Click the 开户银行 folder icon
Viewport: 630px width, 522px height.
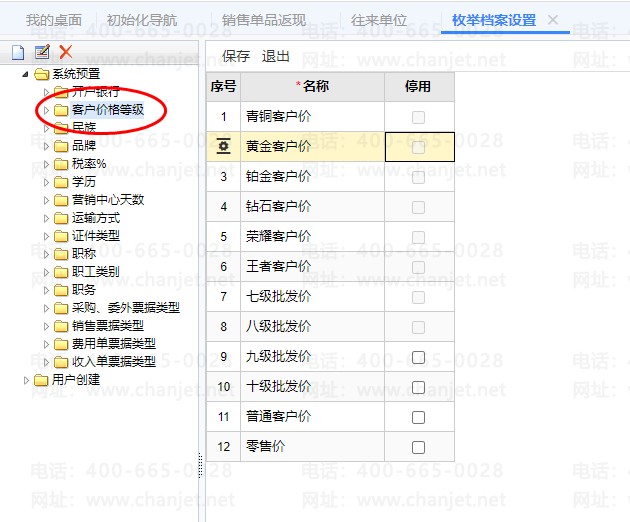click(61, 92)
